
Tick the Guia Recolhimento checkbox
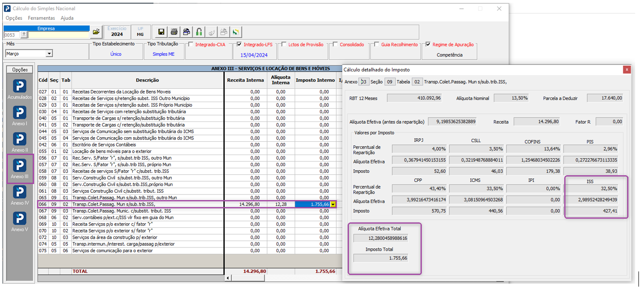376,45
